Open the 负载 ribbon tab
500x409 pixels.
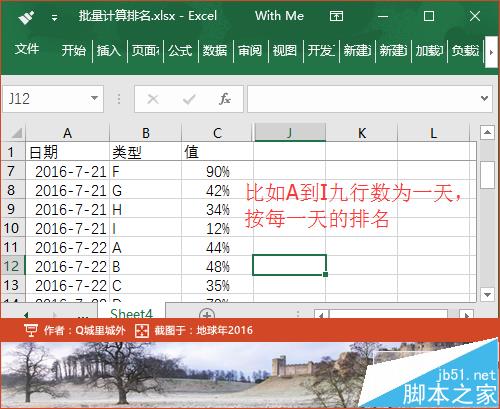(x=465, y=51)
